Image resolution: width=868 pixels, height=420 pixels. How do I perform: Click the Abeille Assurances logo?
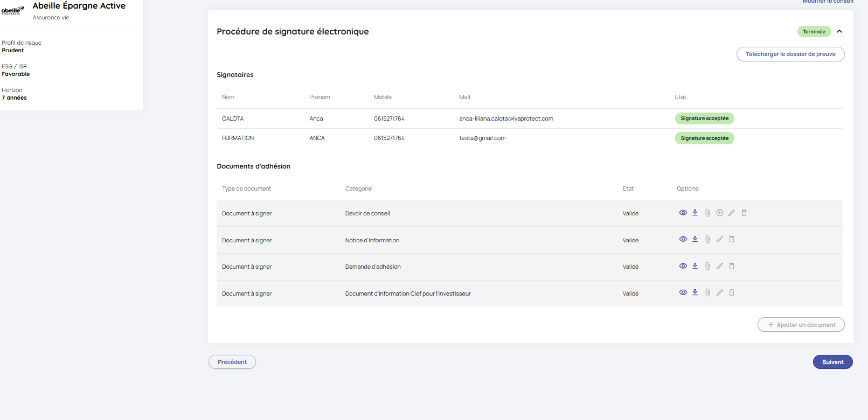click(12, 10)
